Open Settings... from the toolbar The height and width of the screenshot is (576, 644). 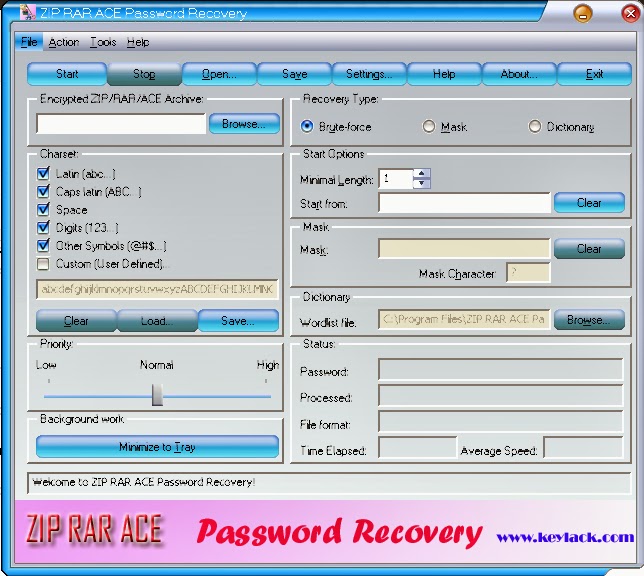click(x=369, y=74)
